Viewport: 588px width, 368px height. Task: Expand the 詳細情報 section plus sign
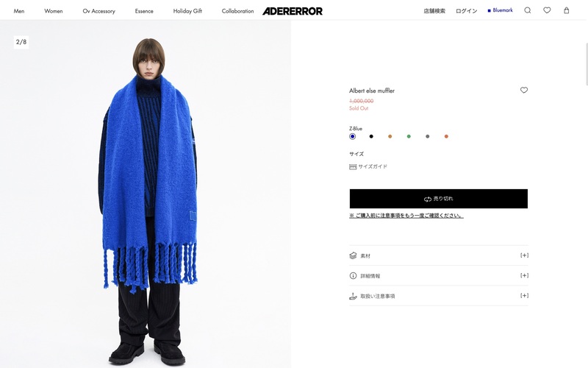[524, 275]
